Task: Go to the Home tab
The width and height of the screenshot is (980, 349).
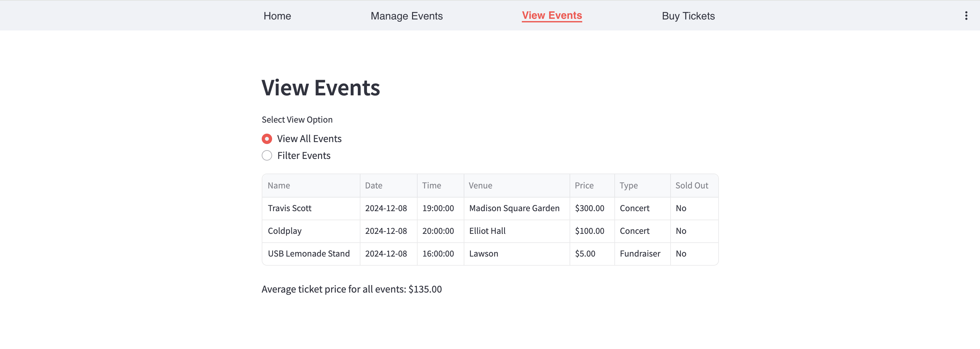Action: pos(277,16)
